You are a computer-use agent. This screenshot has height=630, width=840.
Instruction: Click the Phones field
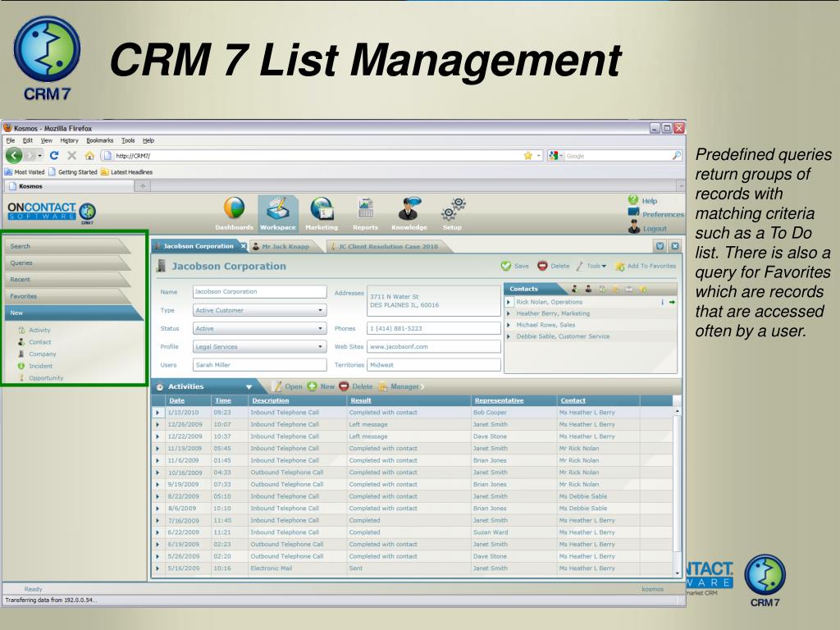tap(433, 328)
